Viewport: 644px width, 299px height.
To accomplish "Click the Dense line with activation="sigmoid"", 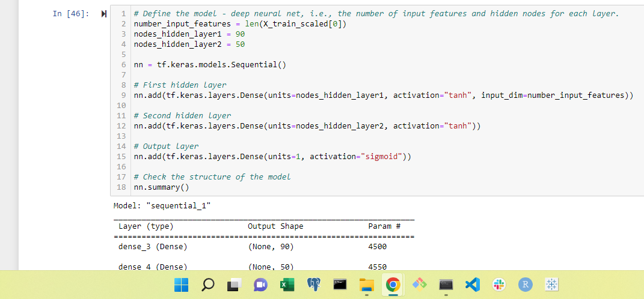I will coord(272,157).
